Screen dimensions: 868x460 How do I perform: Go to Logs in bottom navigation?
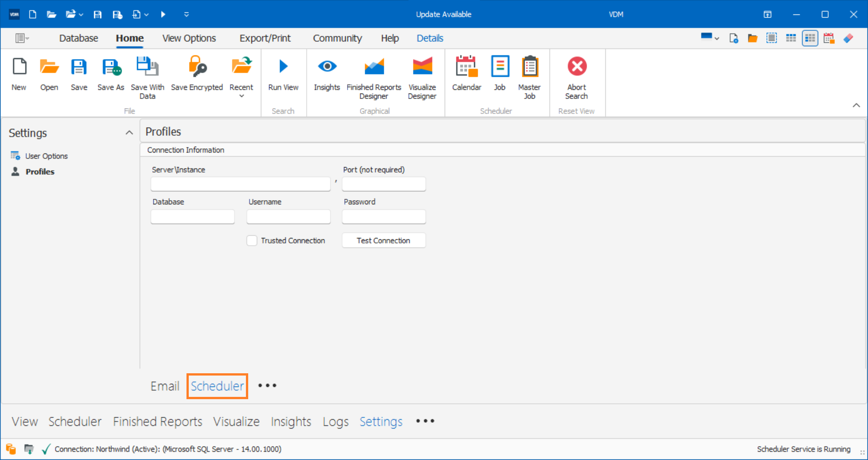click(336, 422)
